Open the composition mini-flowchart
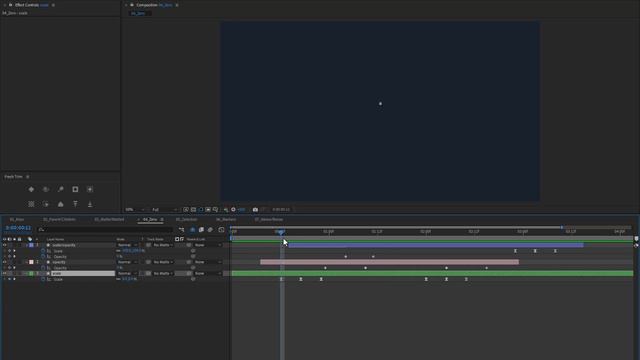The width and height of the screenshot is (640, 360). point(181,230)
